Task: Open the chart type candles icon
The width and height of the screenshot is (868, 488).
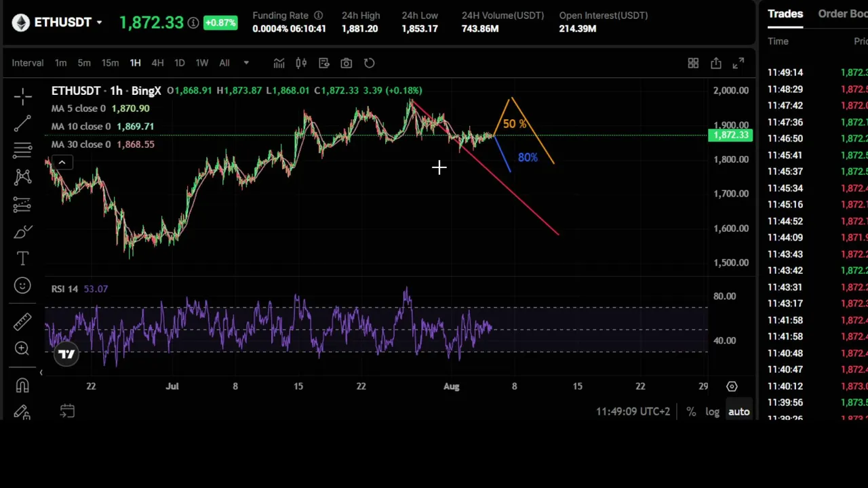Action: (301, 63)
